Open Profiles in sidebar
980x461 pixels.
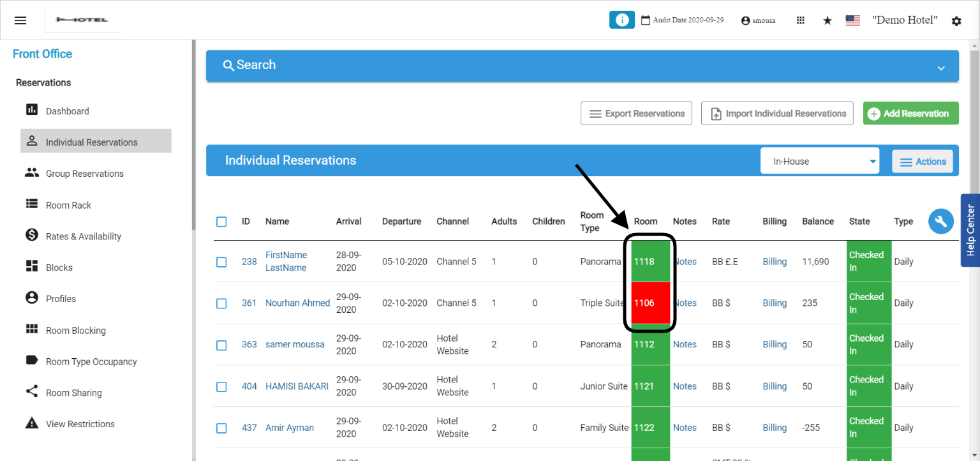coord(61,299)
